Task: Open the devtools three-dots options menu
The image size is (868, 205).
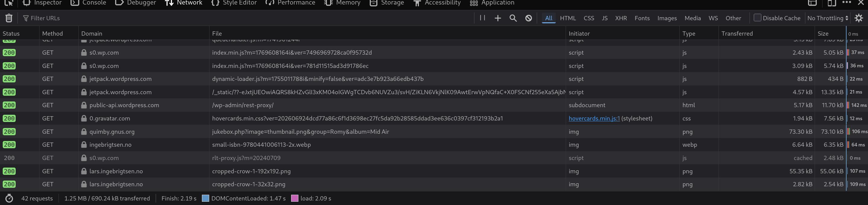Action: coord(846,3)
